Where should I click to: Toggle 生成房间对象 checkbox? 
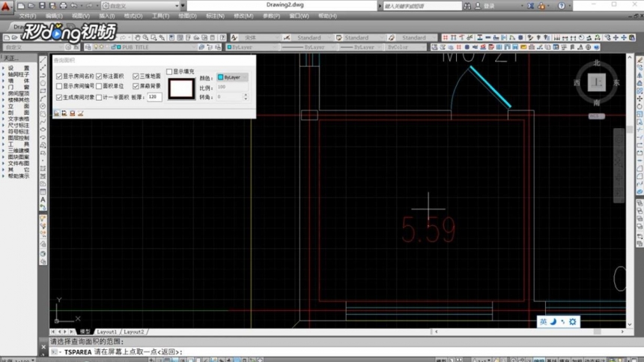59,97
